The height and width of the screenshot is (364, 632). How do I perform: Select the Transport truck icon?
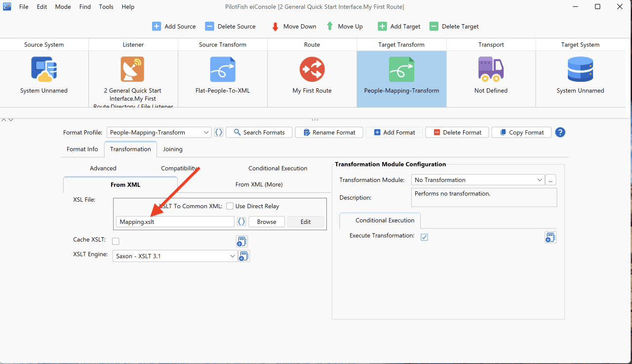[x=491, y=69]
